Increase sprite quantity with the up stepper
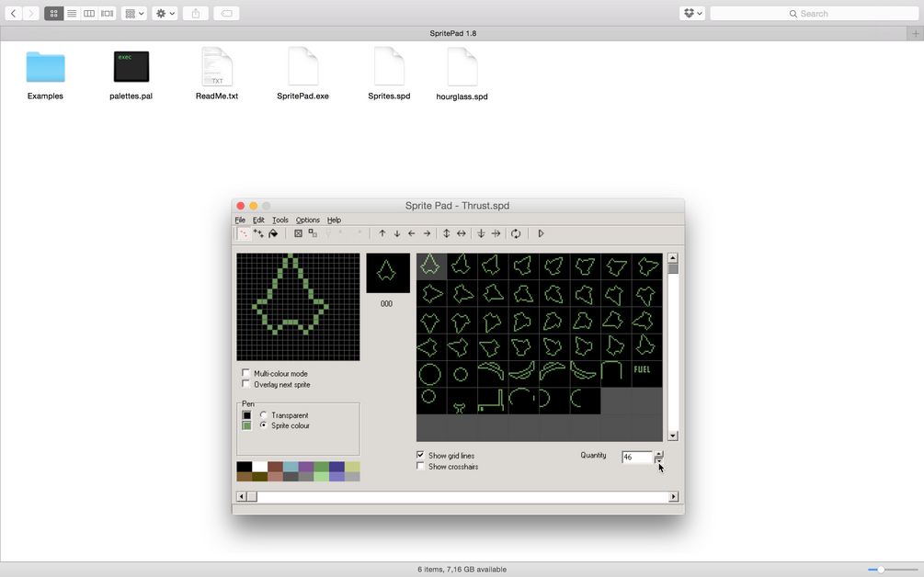 (659, 454)
